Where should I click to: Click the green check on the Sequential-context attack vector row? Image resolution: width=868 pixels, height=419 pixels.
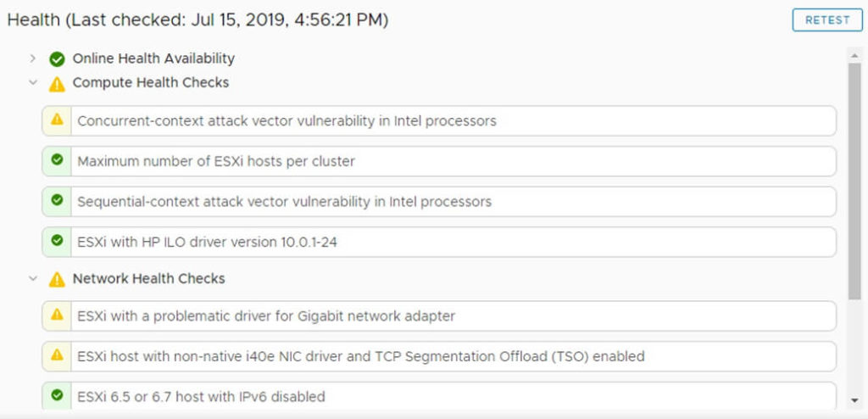click(x=57, y=200)
